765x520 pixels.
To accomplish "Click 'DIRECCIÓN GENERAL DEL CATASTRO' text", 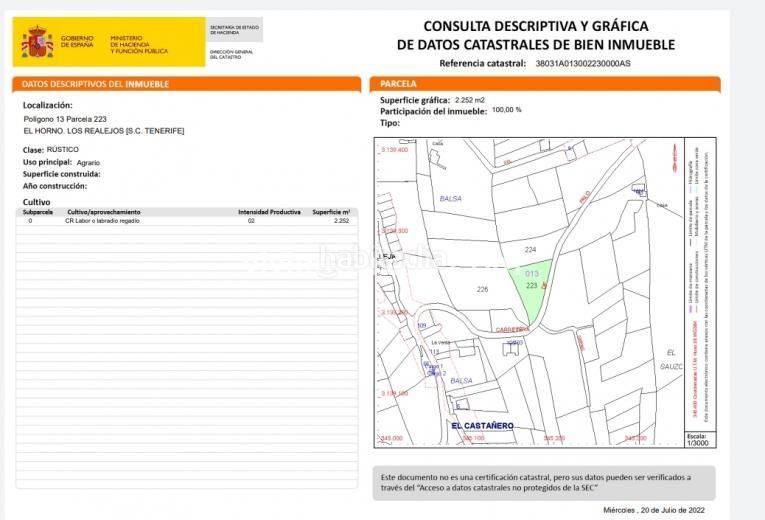I will pos(231,54).
